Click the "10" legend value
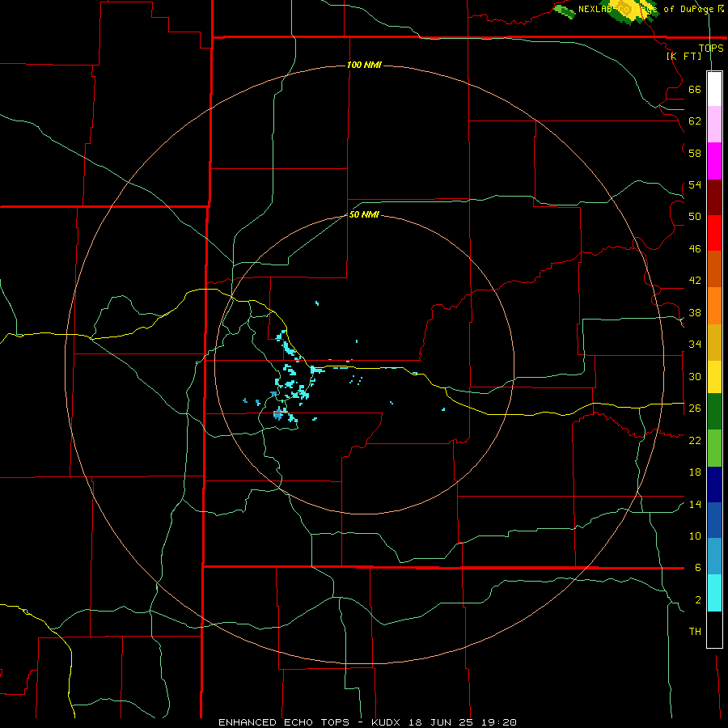 tap(695, 535)
